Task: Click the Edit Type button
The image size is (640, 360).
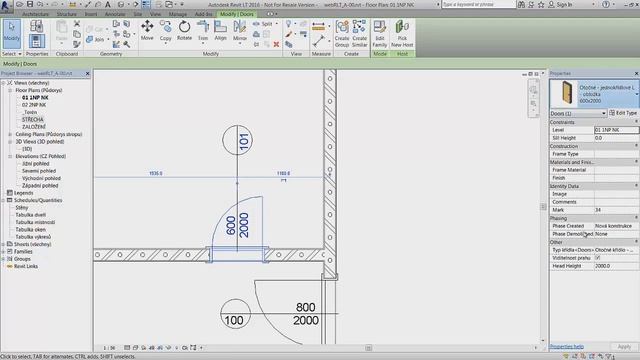Action: click(x=623, y=113)
